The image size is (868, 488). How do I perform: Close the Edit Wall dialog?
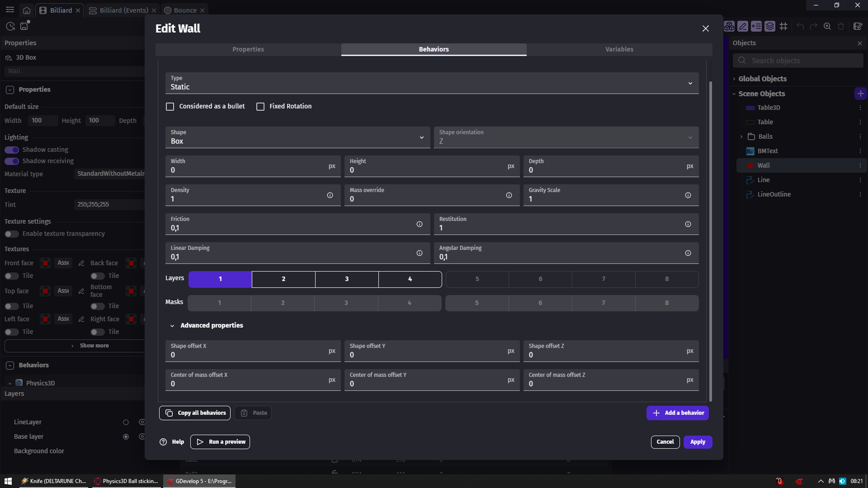(705, 28)
